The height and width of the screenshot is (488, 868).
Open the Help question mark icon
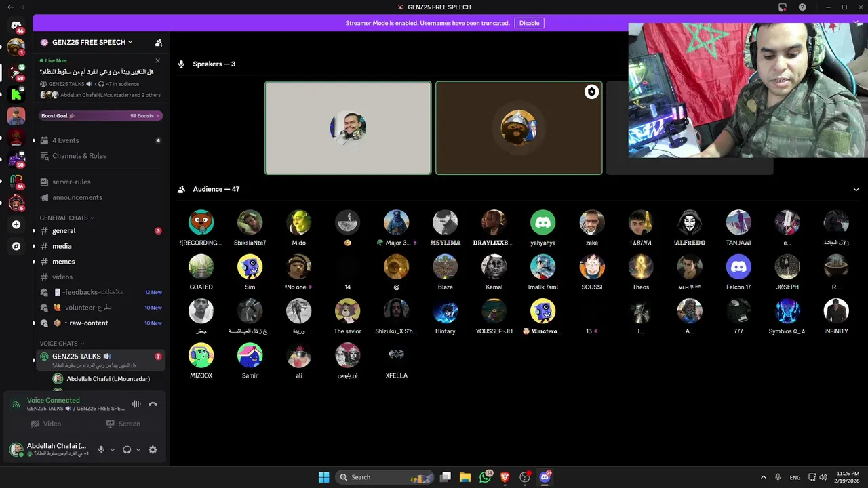point(803,7)
